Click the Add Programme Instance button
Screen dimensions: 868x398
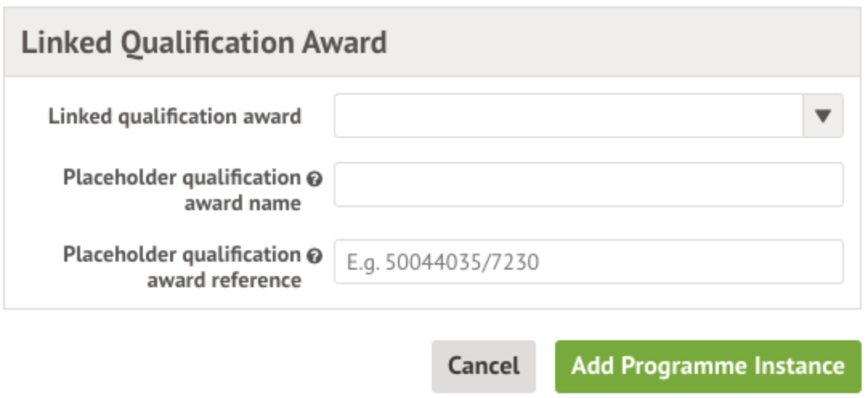[x=708, y=366]
